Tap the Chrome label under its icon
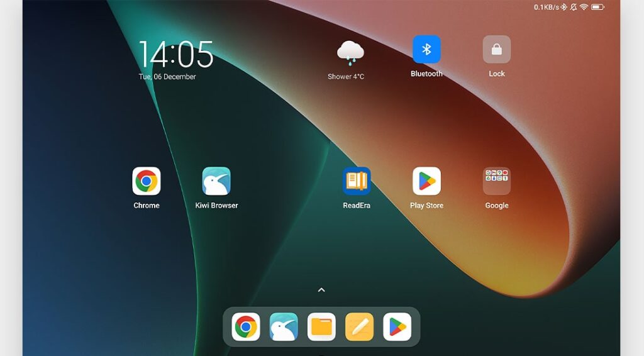The image size is (644, 356). pos(146,205)
